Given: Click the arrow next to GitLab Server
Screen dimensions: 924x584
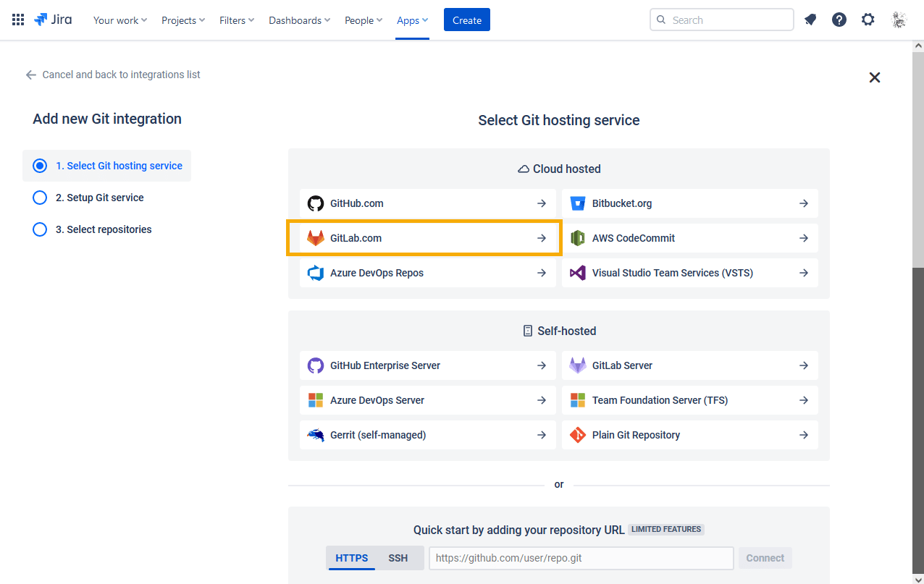Looking at the screenshot, I should (804, 365).
